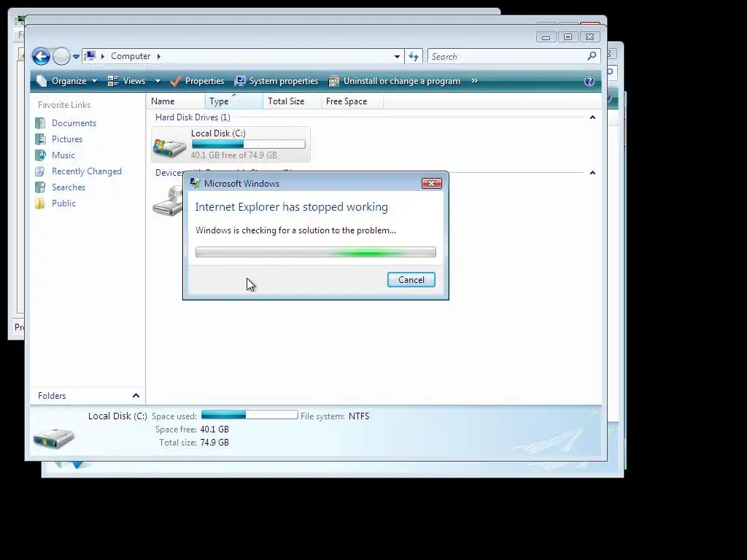Open System properties
747x560 pixels.
276,81
